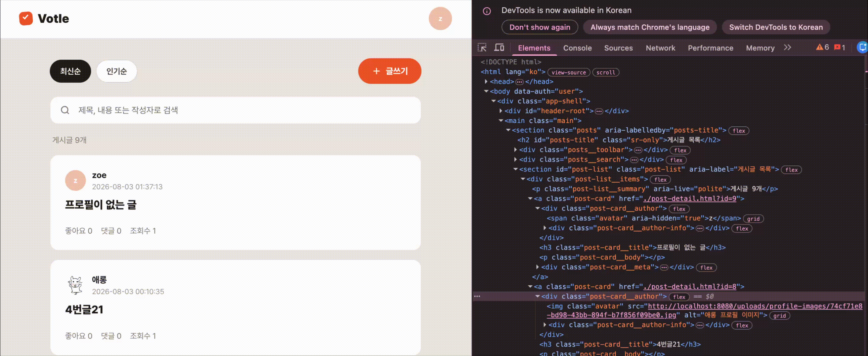Open the errors count icon
This screenshot has width=868, height=356.
[840, 47]
